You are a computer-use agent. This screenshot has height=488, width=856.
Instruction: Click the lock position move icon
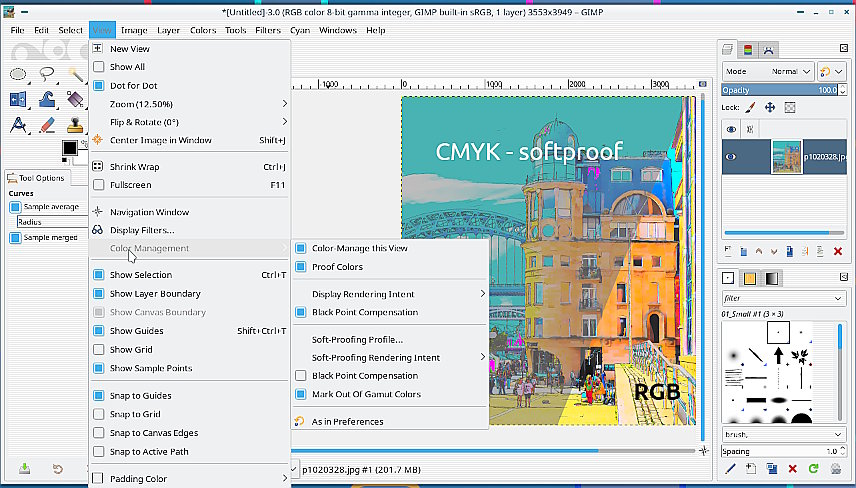[x=770, y=107]
